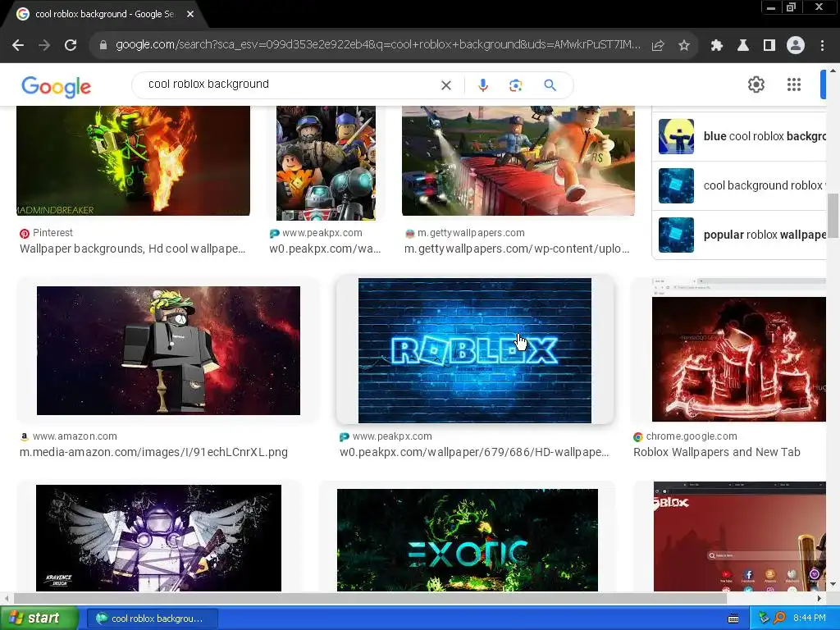The width and height of the screenshot is (840, 630).
Task: Open the blue neon ROBLOX brick wall image
Action: 475,350
